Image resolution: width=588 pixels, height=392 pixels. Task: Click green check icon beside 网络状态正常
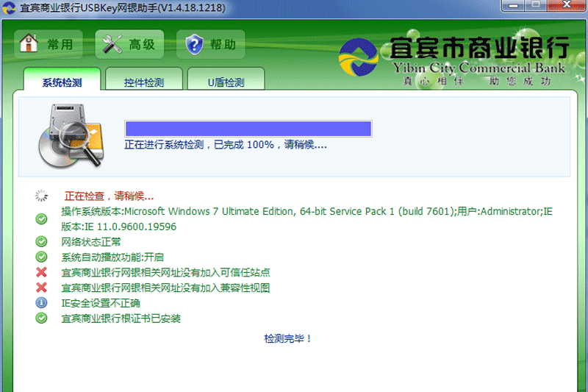point(42,241)
